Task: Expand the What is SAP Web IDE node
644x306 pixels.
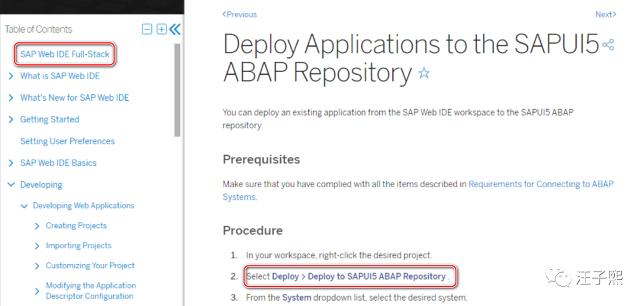Action: coord(11,76)
